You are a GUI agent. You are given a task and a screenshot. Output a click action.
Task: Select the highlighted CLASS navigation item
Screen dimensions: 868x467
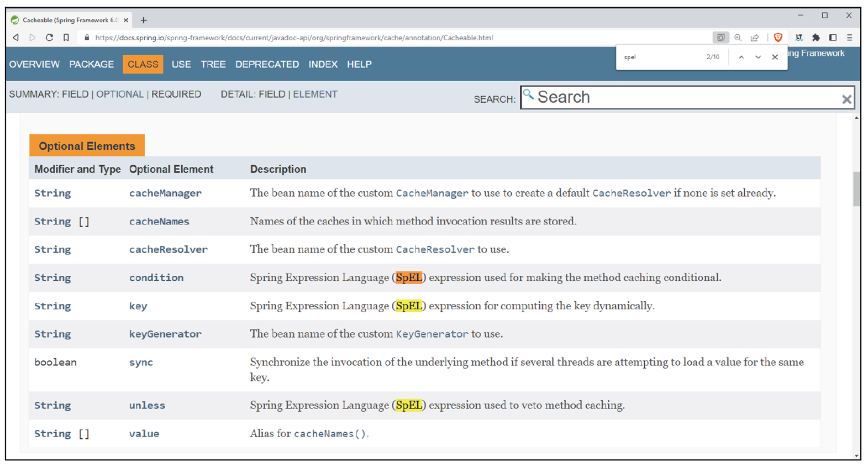(x=143, y=64)
